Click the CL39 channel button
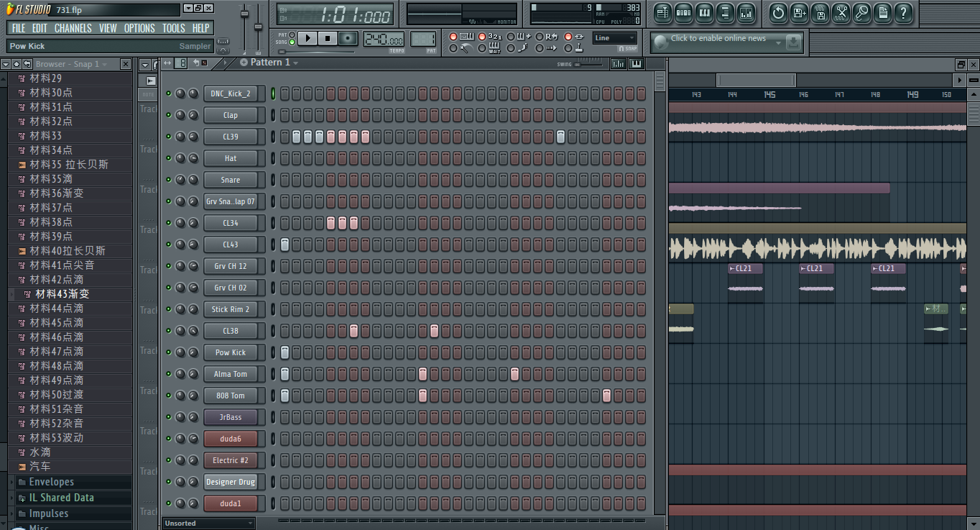 [x=231, y=137]
